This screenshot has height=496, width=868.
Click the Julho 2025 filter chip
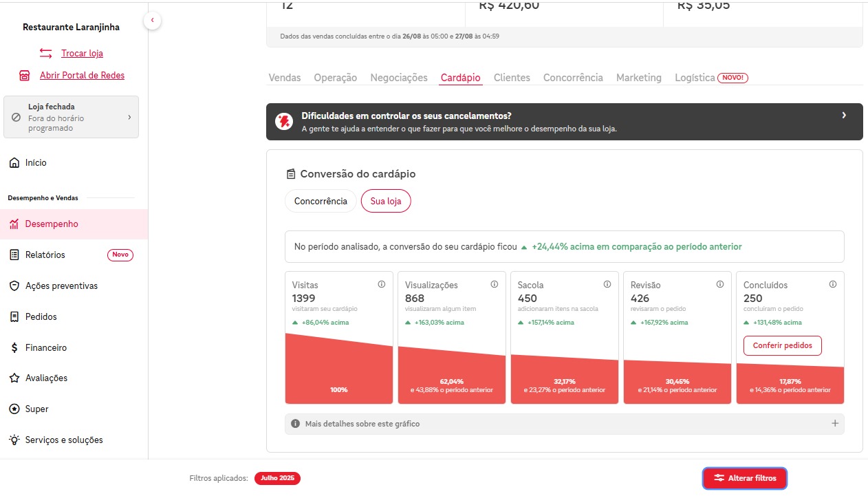coord(277,478)
